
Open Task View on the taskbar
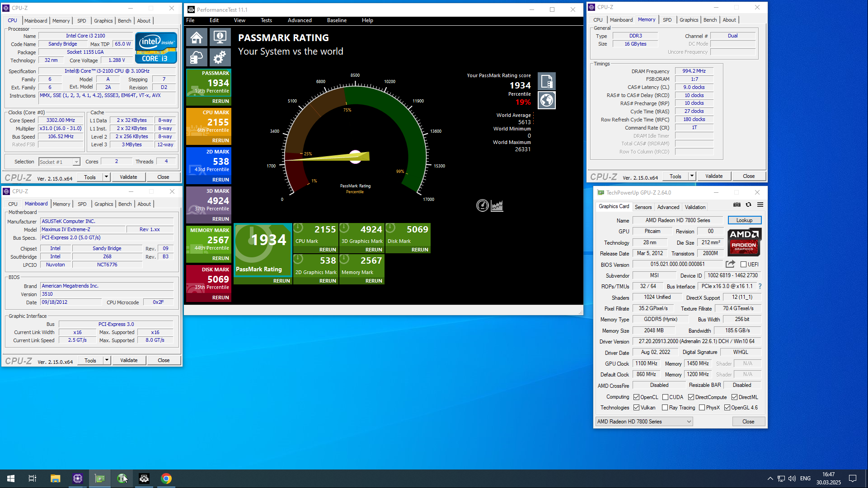[33, 479]
